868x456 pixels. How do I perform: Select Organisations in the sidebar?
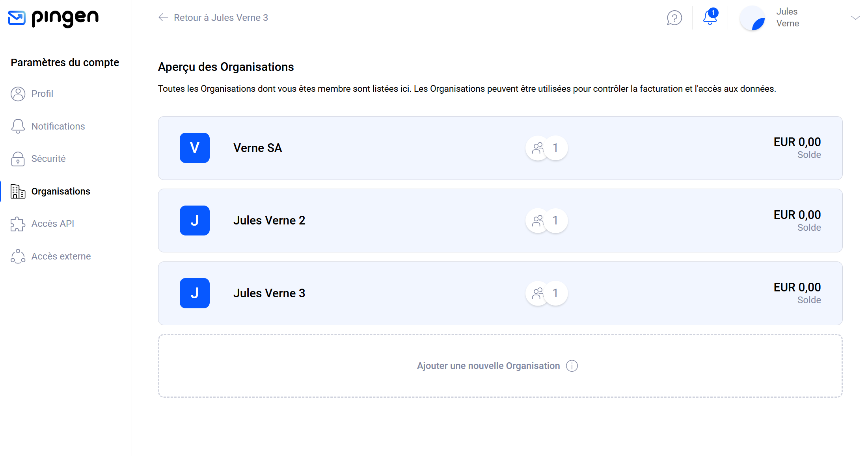tap(60, 191)
